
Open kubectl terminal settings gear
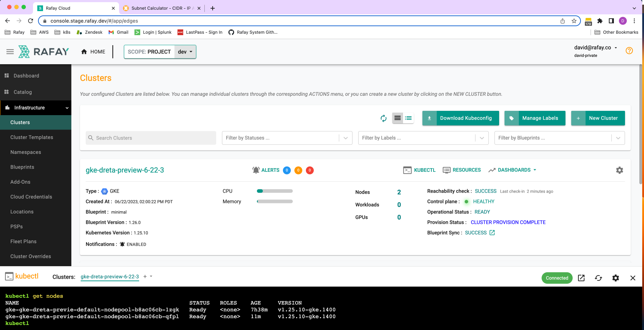point(616,278)
